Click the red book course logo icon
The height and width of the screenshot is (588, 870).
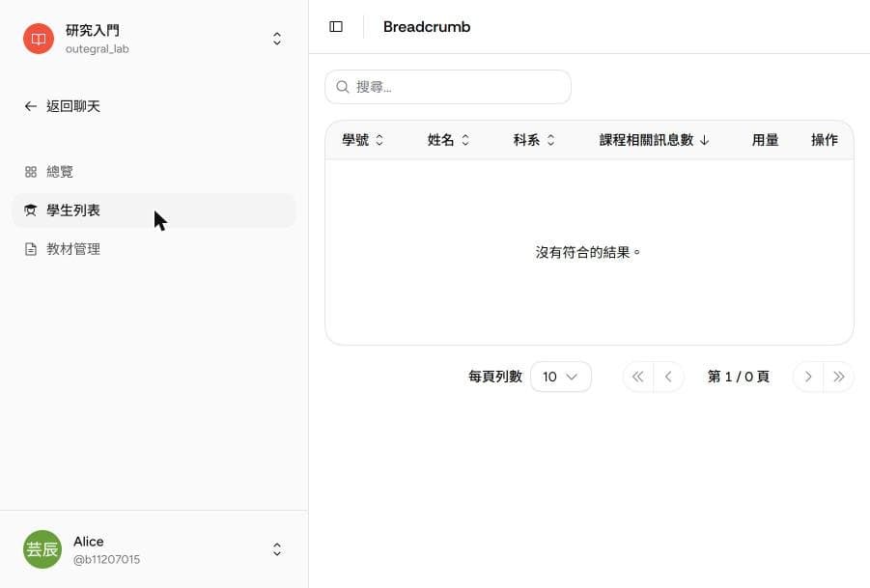pos(39,39)
